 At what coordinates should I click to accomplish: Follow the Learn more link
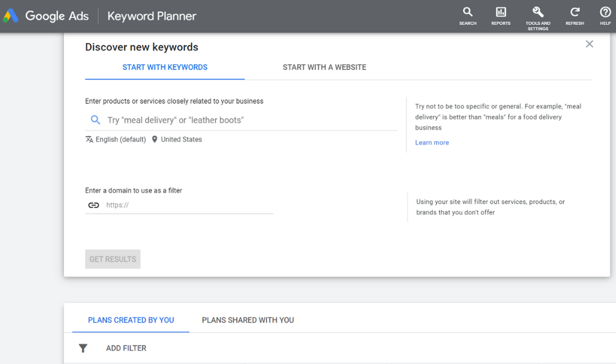point(432,143)
